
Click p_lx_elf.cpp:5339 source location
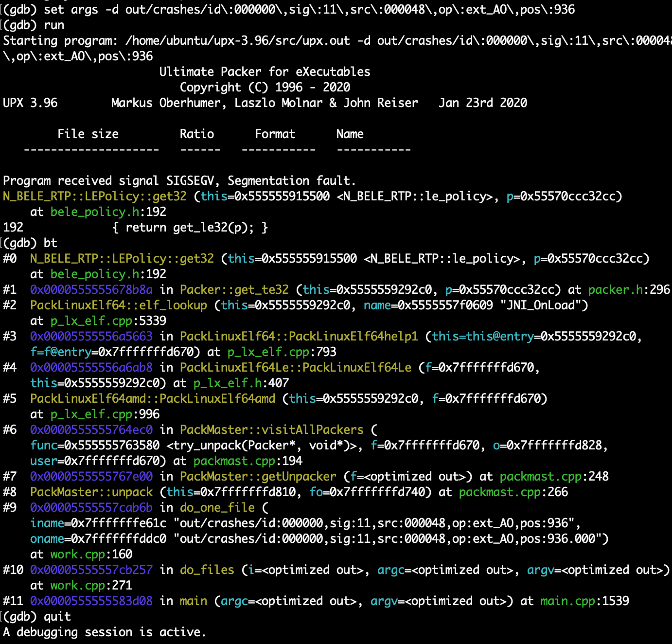[x=108, y=321]
